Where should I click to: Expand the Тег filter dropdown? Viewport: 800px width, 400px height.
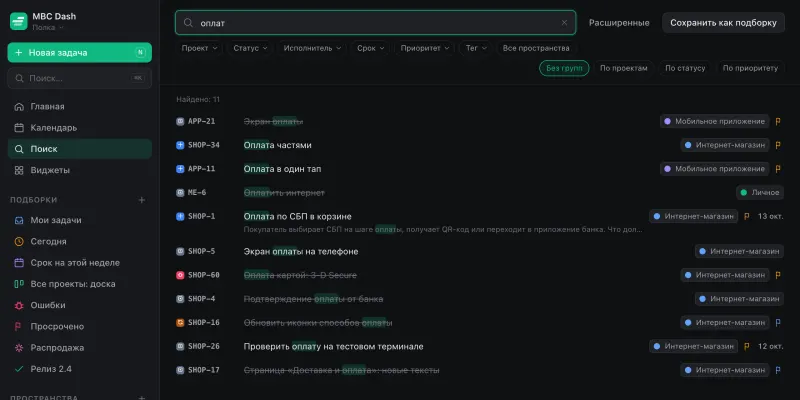pyautogui.click(x=476, y=48)
